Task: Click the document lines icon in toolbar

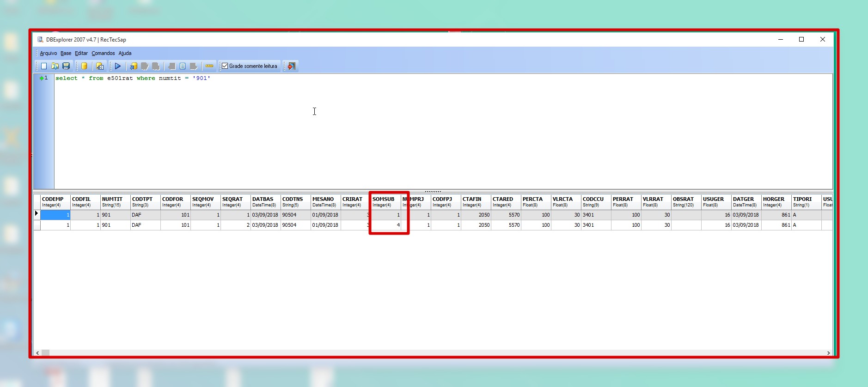Action: [x=183, y=66]
